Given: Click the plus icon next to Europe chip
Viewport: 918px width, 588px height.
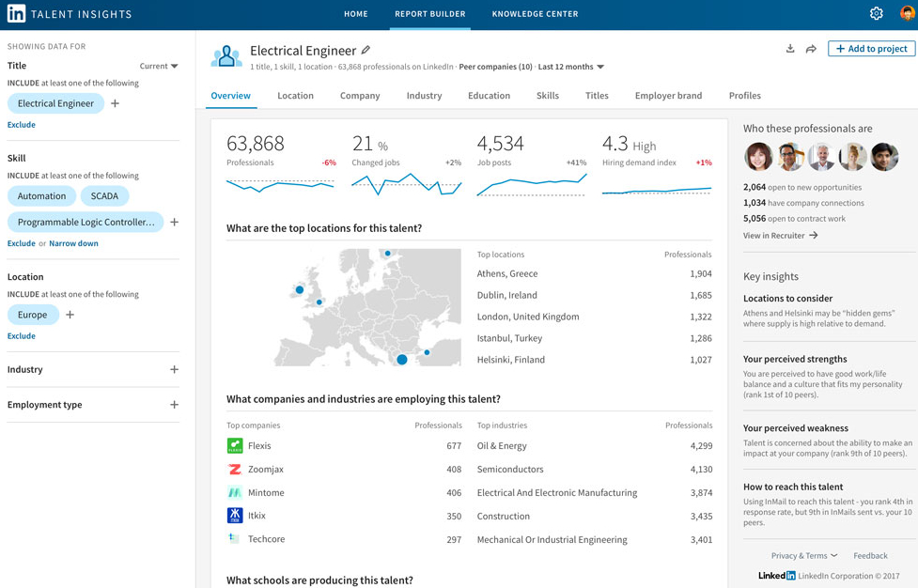Looking at the screenshot, I should tap(70, 315).
